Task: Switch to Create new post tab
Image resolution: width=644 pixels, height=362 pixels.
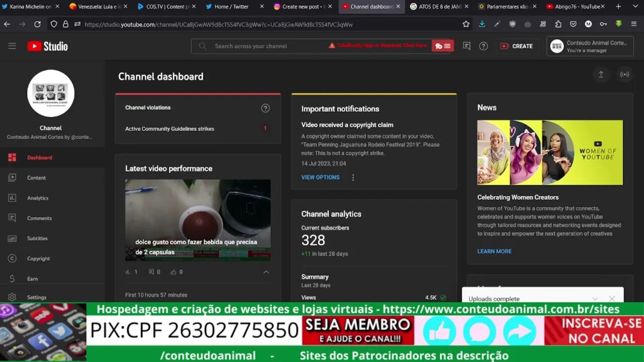Action: pyautogui.click(x=302, y=7)
